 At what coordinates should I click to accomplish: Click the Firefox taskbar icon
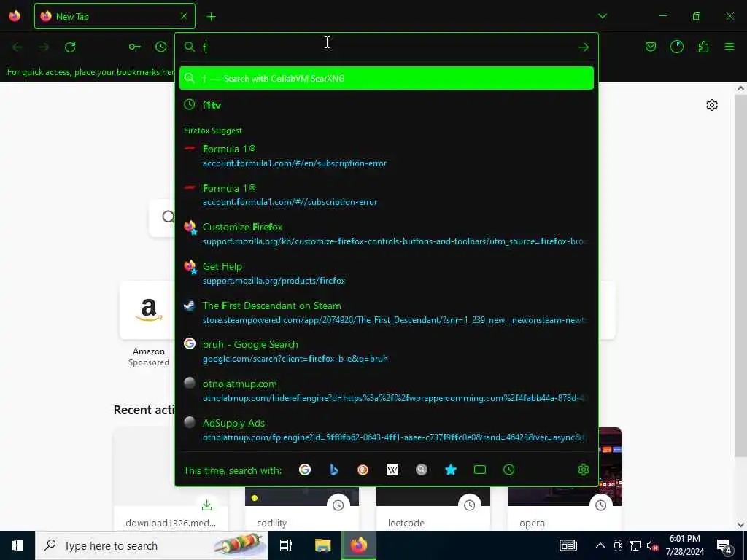359,545
